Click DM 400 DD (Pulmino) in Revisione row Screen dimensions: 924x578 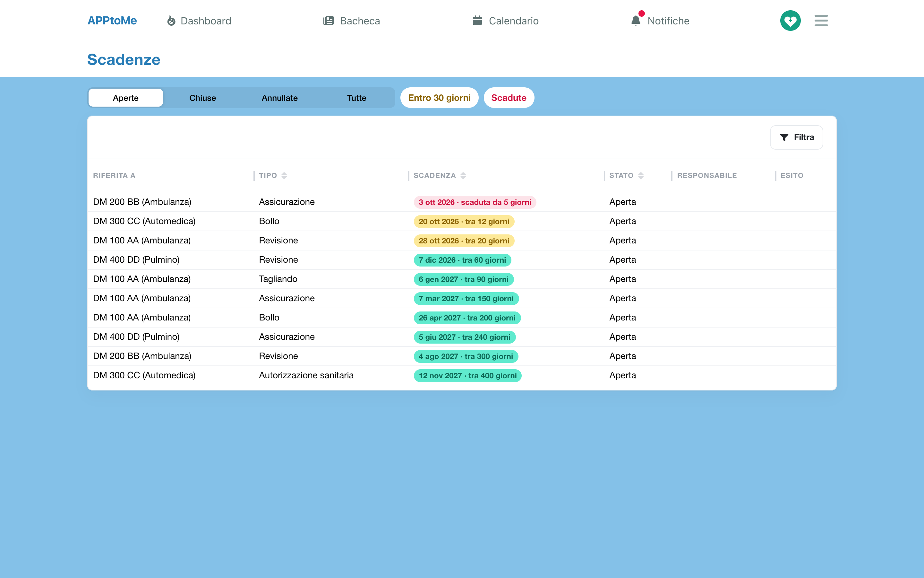(x=136, y=260)
